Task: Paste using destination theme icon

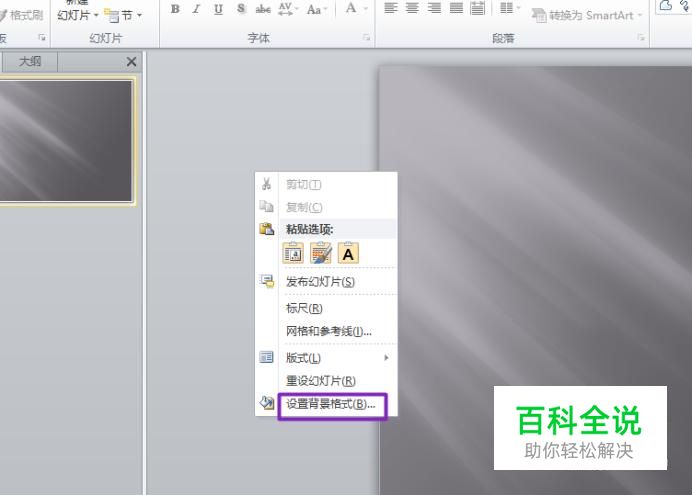Action: (x=293, y=253)
